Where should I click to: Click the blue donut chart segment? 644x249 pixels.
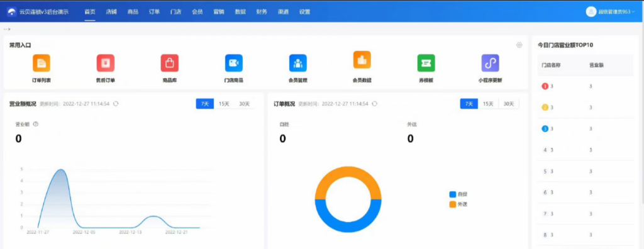click(x=348, y=226)
